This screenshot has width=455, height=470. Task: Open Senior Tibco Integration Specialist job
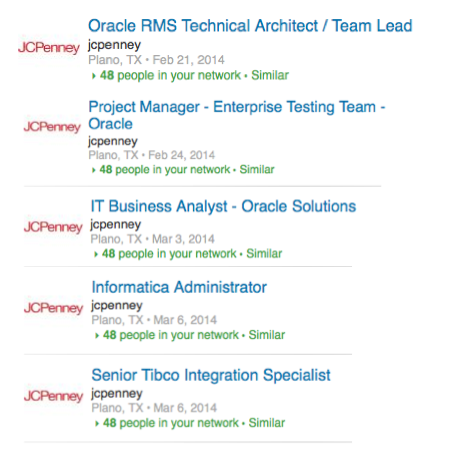tap(211, 375)
